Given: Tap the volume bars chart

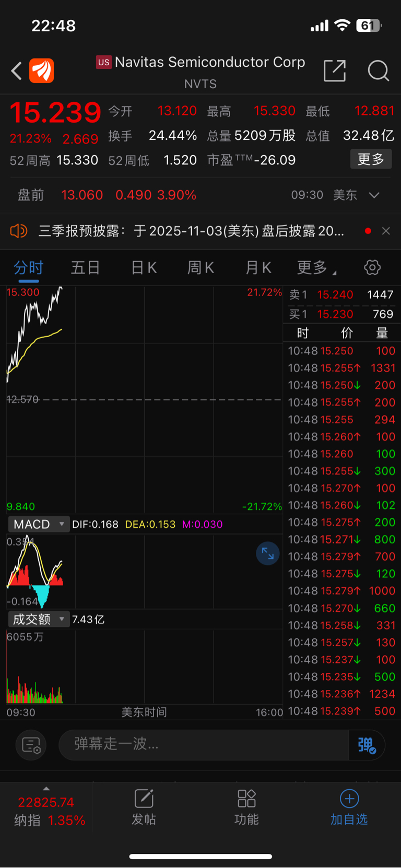Looking at the screenshot, I should [x=34, y=689].
